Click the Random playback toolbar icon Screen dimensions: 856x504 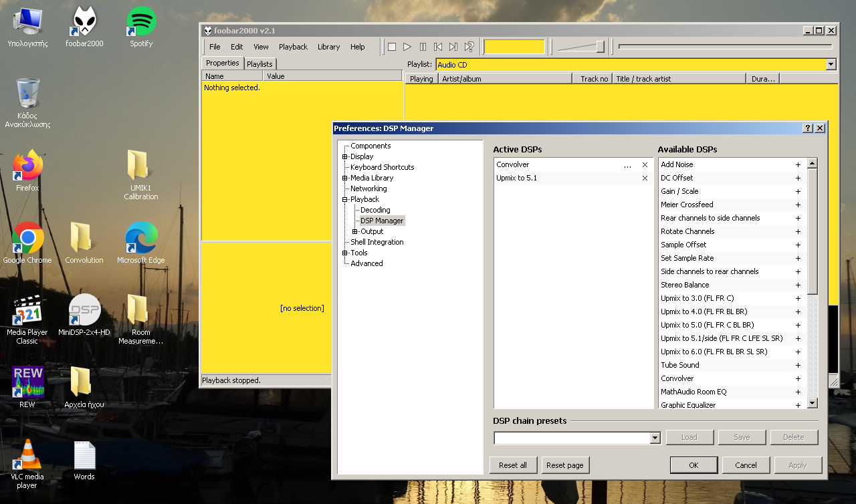click(x=469, y=47)
